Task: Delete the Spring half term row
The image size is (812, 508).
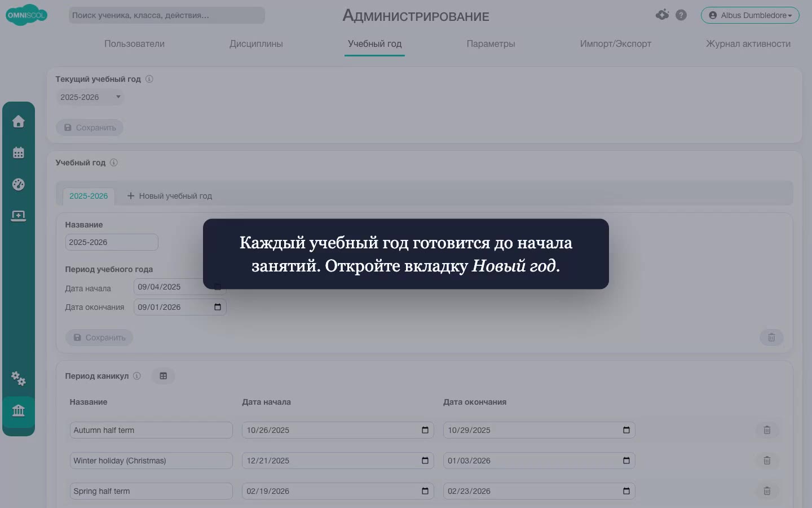Action: 767,491
